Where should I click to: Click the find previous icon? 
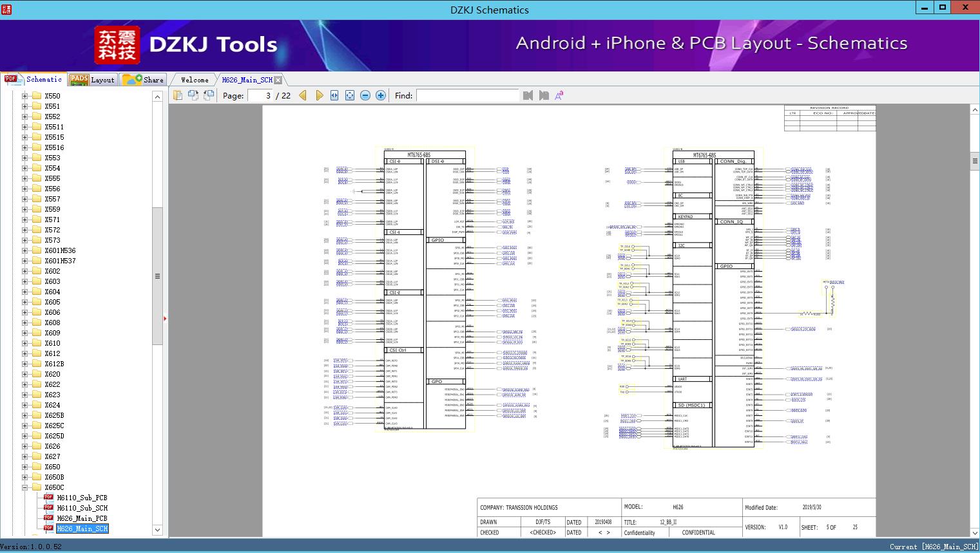(528, 95)
